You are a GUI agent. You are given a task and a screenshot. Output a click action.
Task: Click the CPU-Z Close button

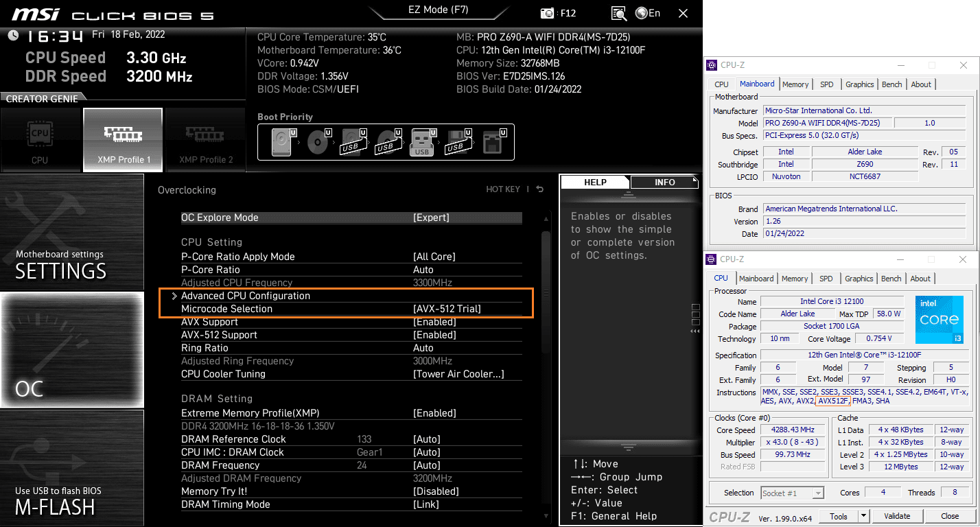[x=950, y=516]
